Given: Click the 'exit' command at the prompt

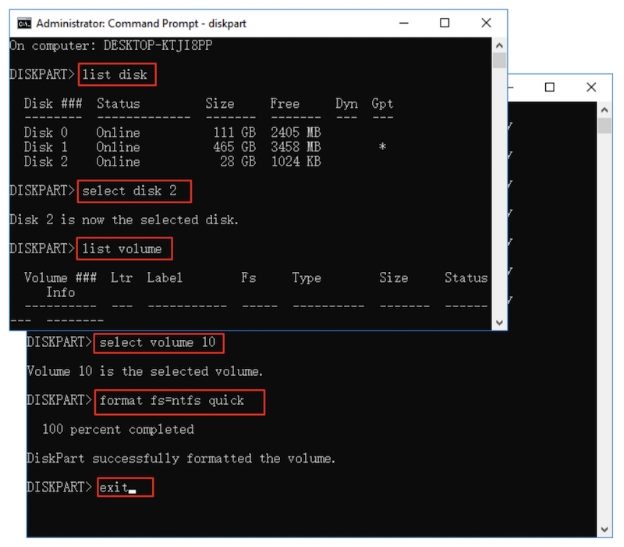Looking at the screenshot, I should click(114, 487).
